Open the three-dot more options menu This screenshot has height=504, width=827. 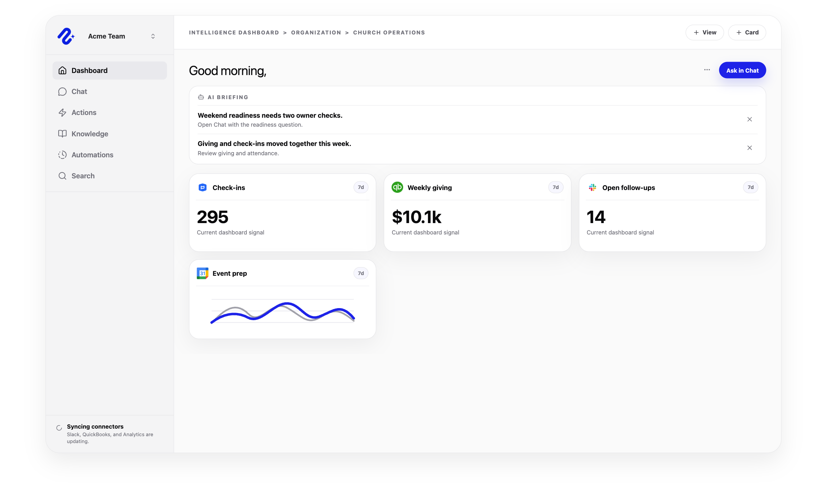point(707,70)
